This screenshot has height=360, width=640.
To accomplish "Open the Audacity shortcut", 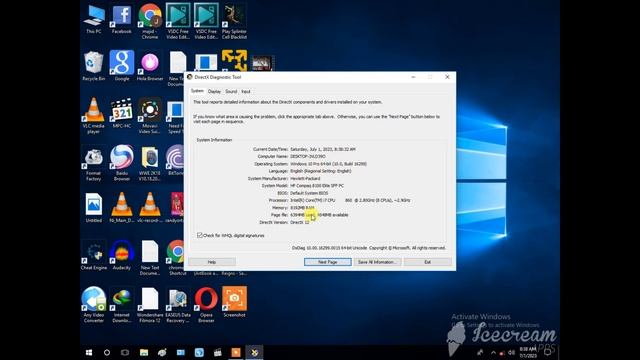I will coord(122,256).
